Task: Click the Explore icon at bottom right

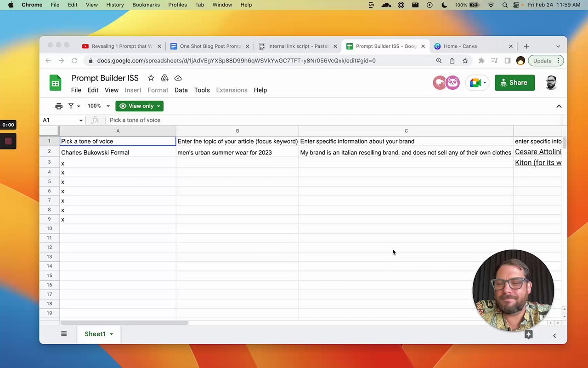Action: pos(529,335)
